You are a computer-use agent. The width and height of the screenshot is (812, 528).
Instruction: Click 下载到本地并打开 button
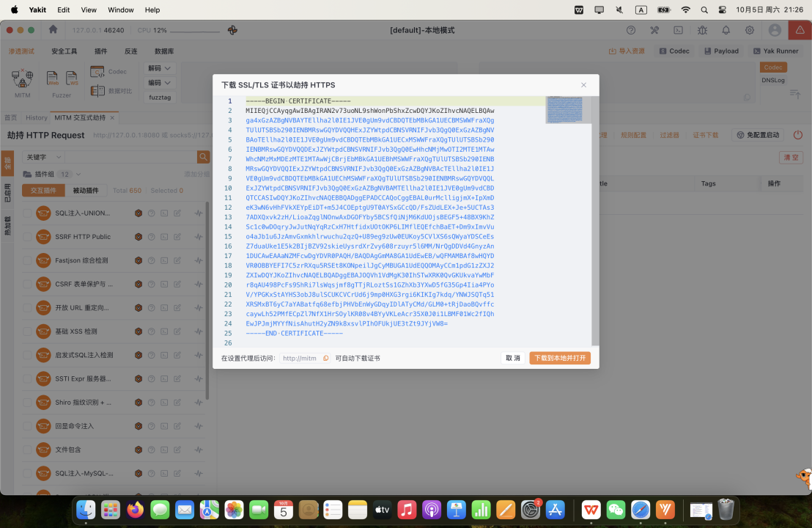click(560, 359)
